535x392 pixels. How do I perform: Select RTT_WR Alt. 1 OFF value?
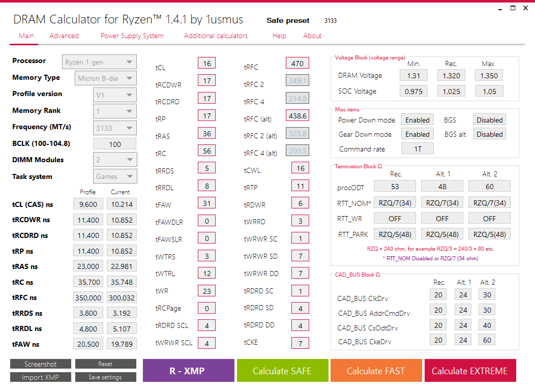442,218
